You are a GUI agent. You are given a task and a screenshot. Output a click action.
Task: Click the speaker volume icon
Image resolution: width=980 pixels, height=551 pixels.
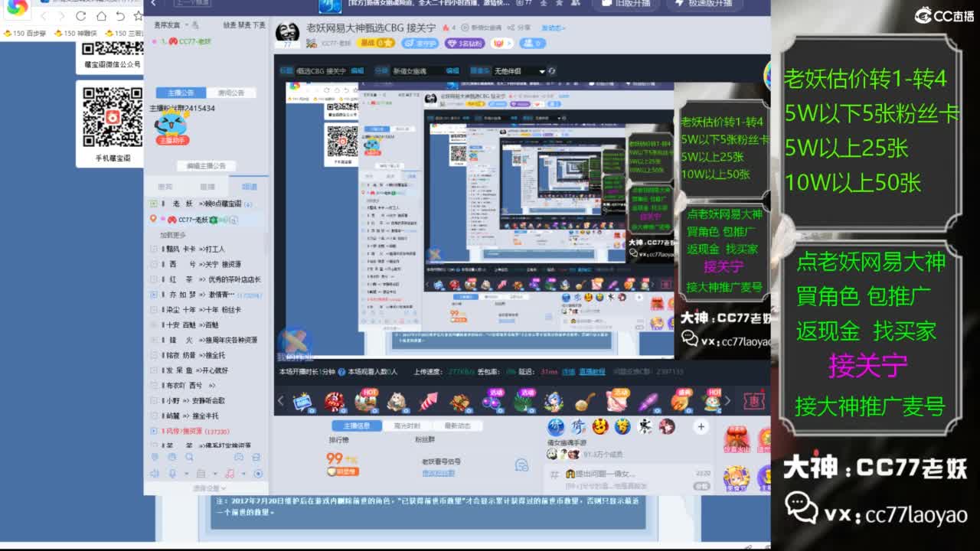point(155,474)
